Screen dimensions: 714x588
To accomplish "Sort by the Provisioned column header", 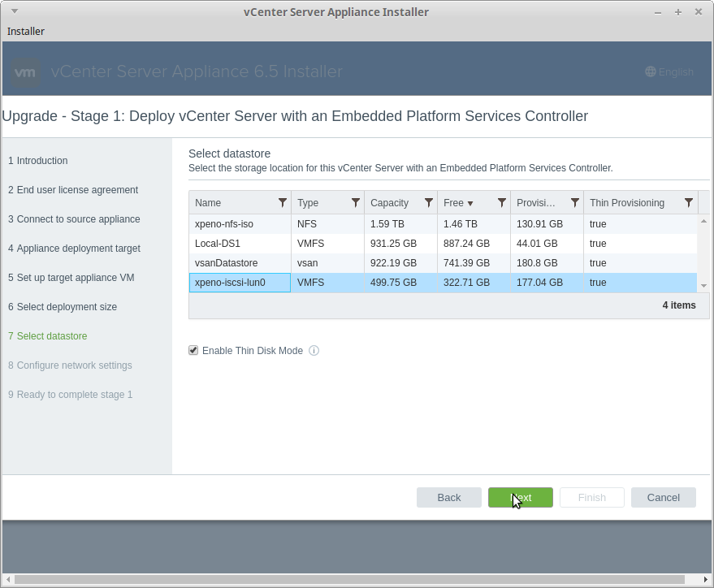I will 536,203.
